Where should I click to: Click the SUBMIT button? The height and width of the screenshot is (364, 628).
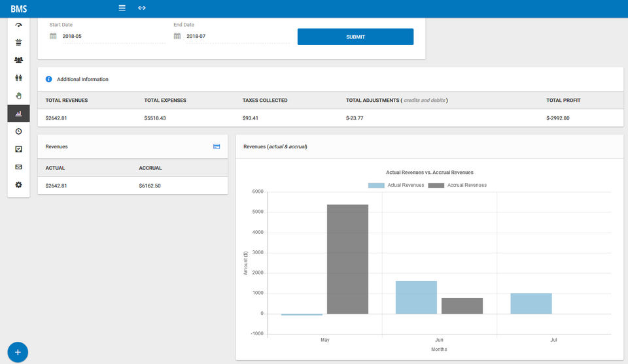(355, 37)
